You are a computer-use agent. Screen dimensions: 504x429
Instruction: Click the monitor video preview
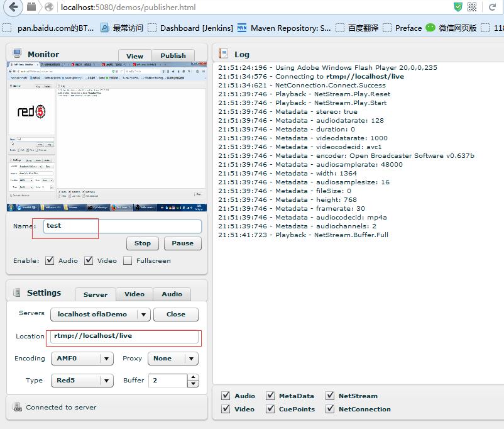[107, 136]
